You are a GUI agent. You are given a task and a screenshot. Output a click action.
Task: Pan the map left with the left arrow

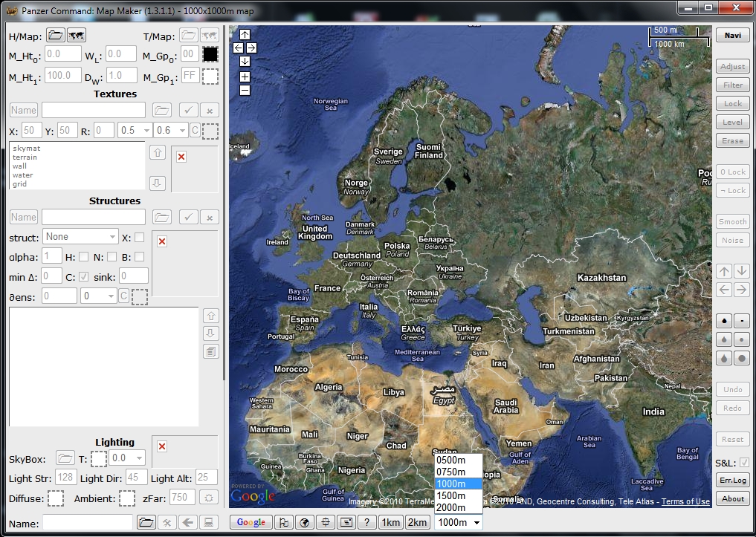point(238,48)
